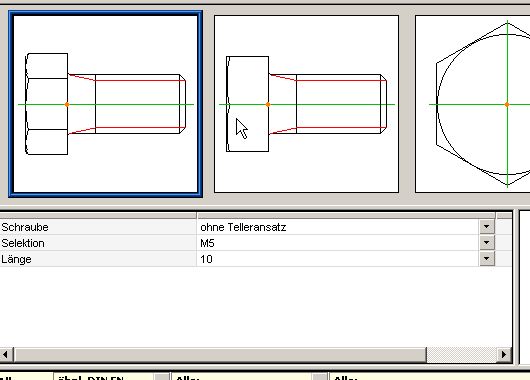Select the hexagon top view thumbnail
The width and height of the screenshot is (530, 380).
pos(473,104)
